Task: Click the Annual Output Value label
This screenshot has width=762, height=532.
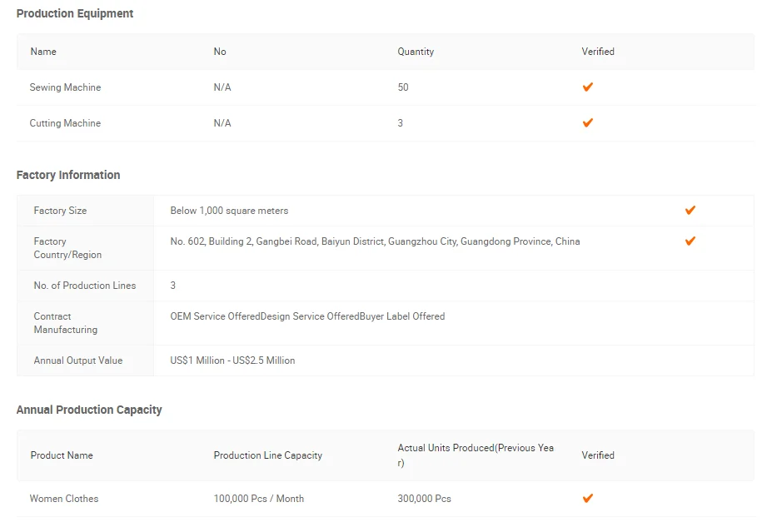Action: click(x=77, y=360)
